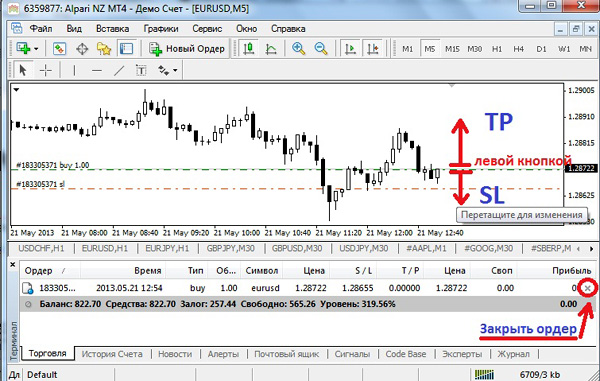The image size is (600, 381).
Task: Select the D1 timeframe
Action: [541, 49]
